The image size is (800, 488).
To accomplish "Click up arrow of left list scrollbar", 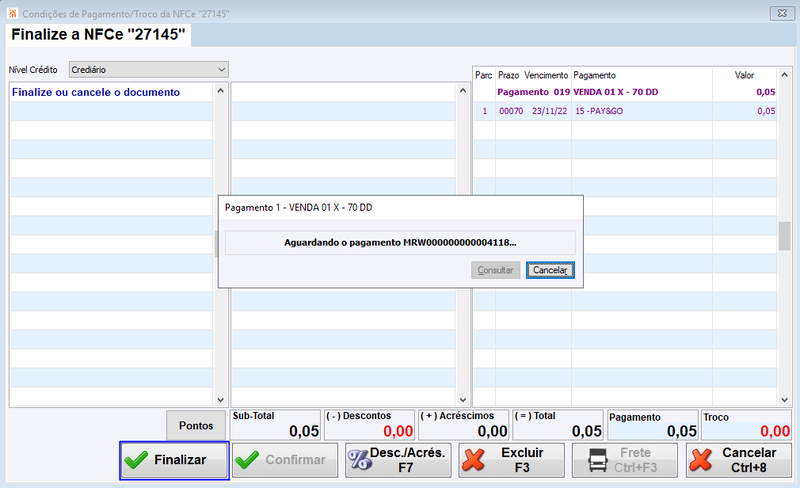I will coord(220,90).
